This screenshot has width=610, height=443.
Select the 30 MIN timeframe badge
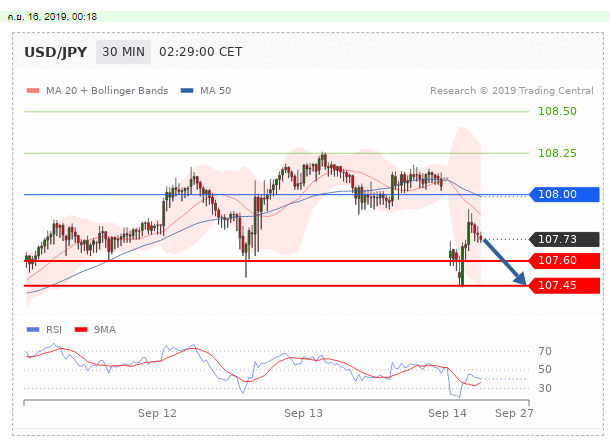(x=123, y=52)
